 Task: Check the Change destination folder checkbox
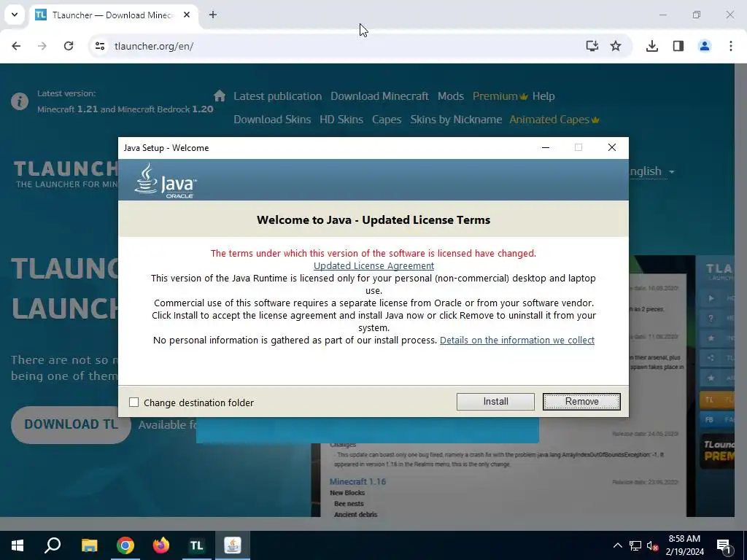point(134,402)
